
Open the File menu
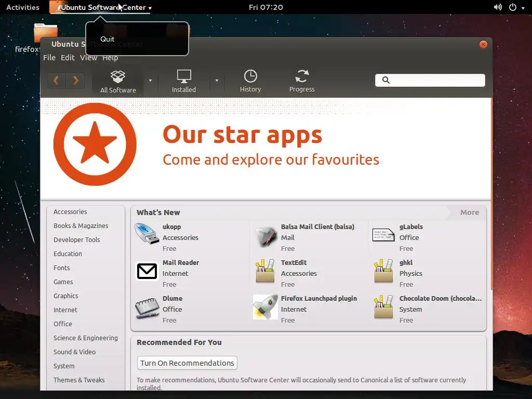point(49,57)
